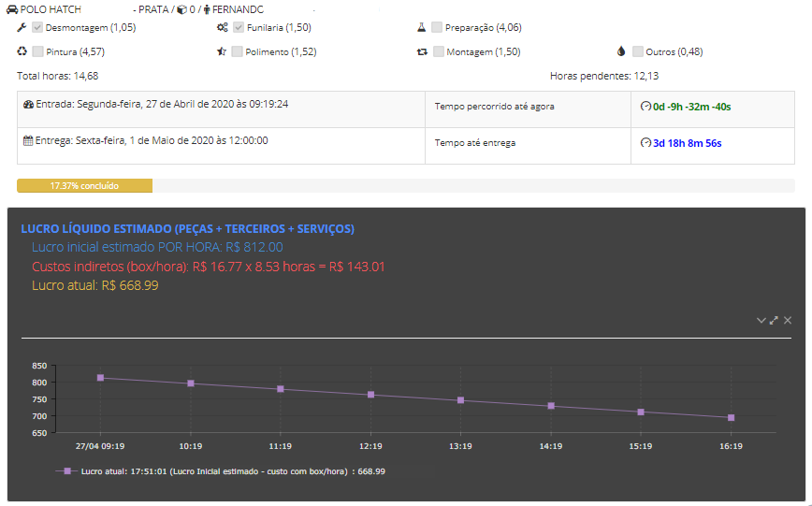Toggle the Lucro atual legend series
Screen dimensions: 812x506
pyautogui.click(x=65, y=471)
